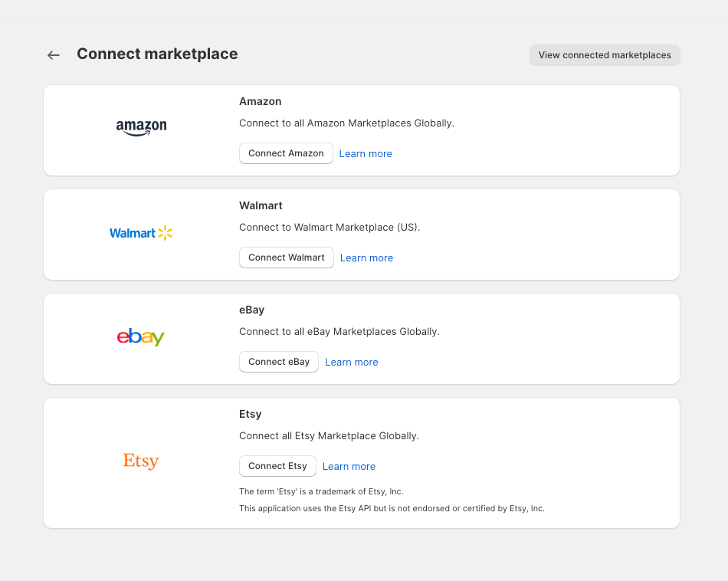The width and height of the screenshot is (728, 581).
Task: Open Learn more link for Amazon
Action: pos(366,154)
